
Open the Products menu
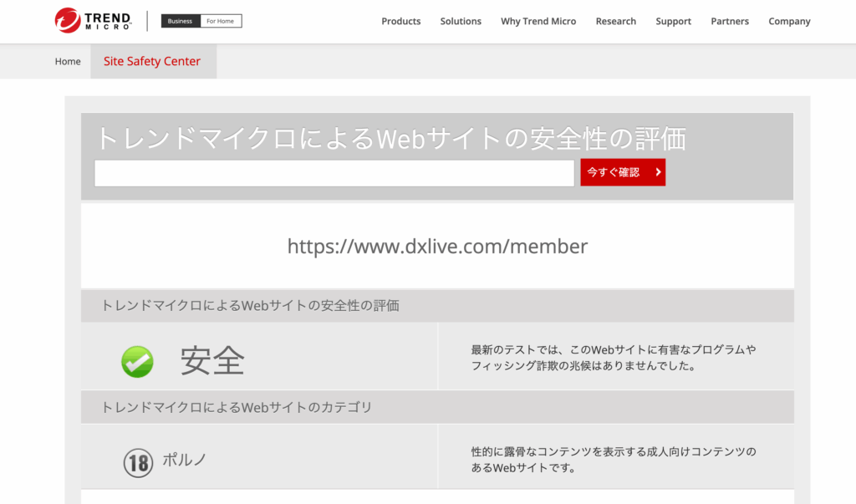[400, 21]
